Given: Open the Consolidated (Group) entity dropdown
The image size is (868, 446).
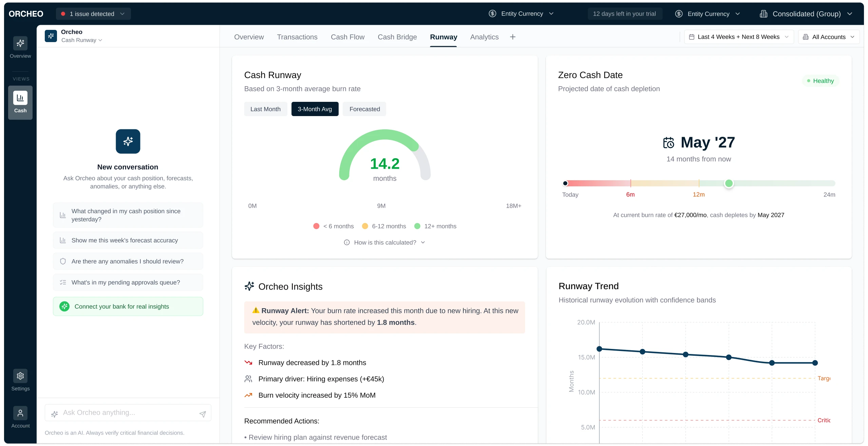Looking at the screenshot, I should point(806,14).
